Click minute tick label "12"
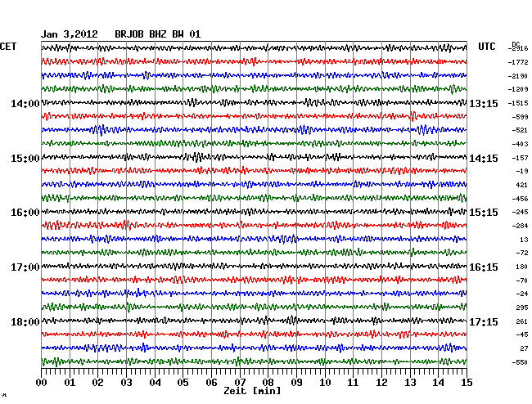Image resolution: width=532 pixels, height=404 pixels. (381, 382)
